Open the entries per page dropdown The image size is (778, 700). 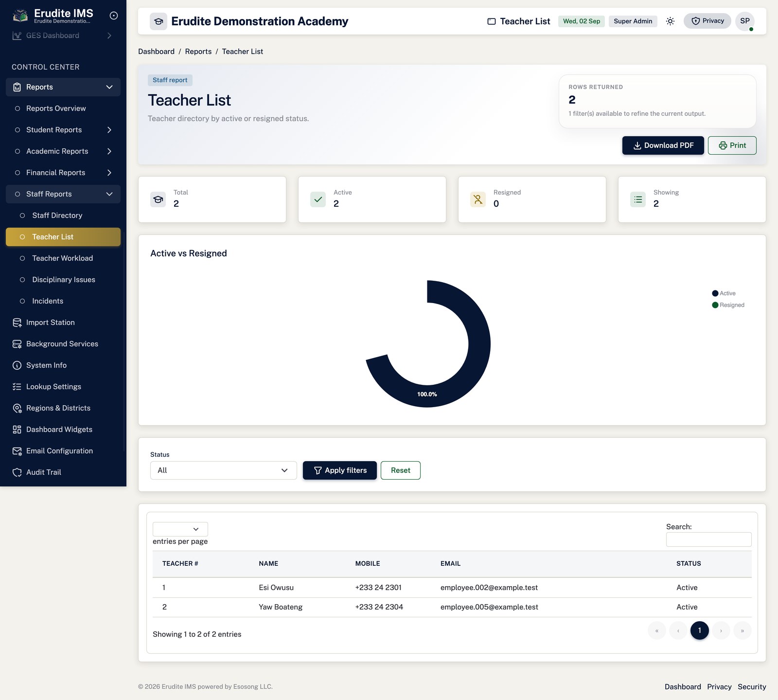tap(180, 529)
